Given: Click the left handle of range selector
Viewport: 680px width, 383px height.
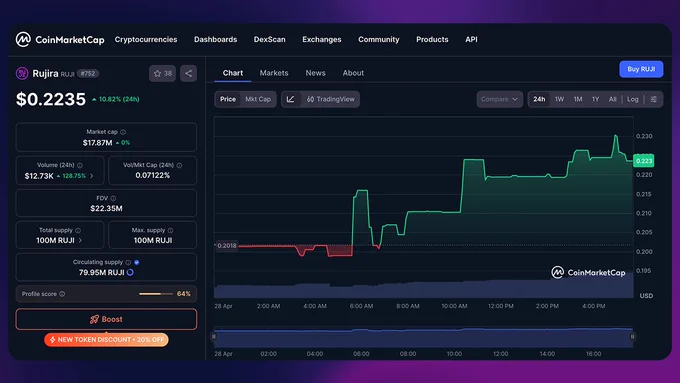Looking at the screenshot, I should point(214,337).
